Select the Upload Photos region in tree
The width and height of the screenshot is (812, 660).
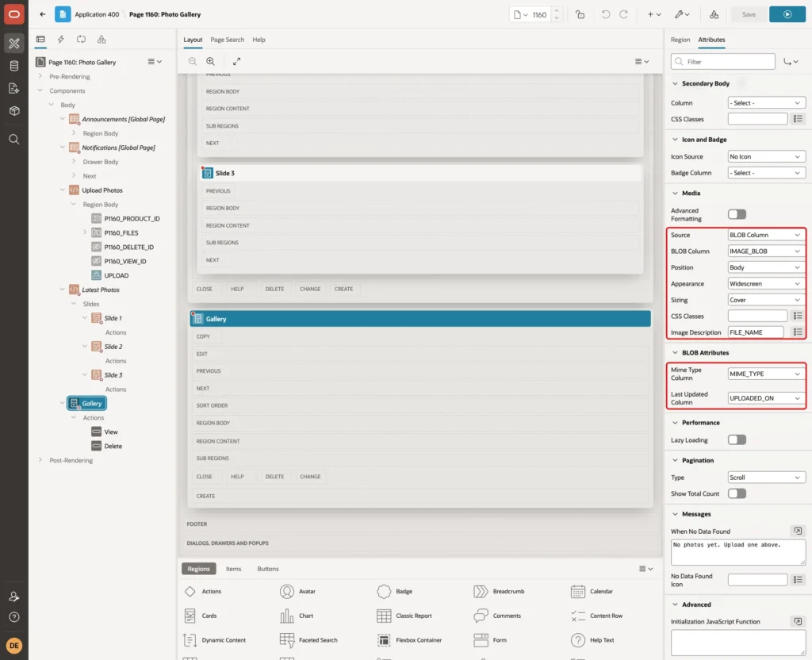tap(102, 190)
